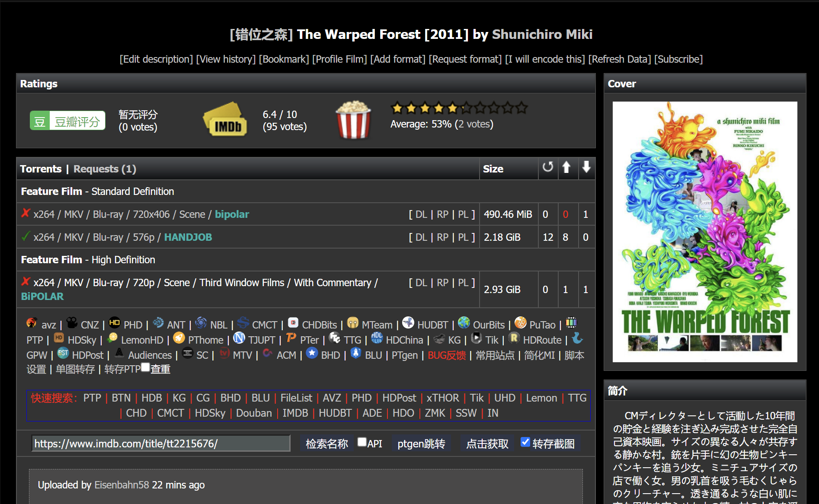Toggle the 查重 checkbox
The image size is (819, 504).
click(146, 367)
